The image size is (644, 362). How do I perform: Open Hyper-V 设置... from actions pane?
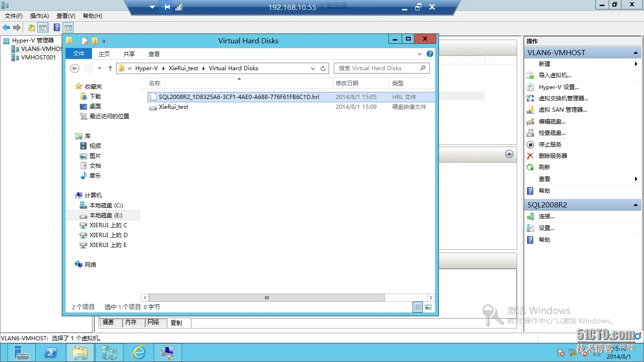[x=558, y=87]
